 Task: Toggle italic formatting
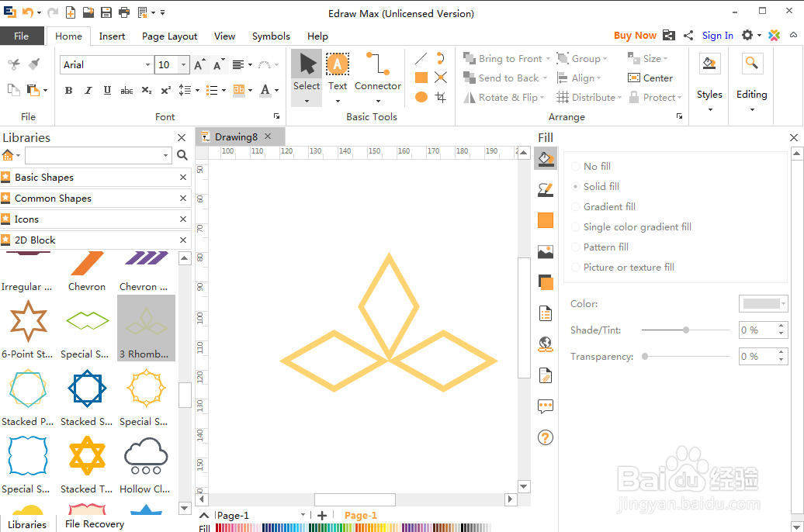click(x=88, y=91)
